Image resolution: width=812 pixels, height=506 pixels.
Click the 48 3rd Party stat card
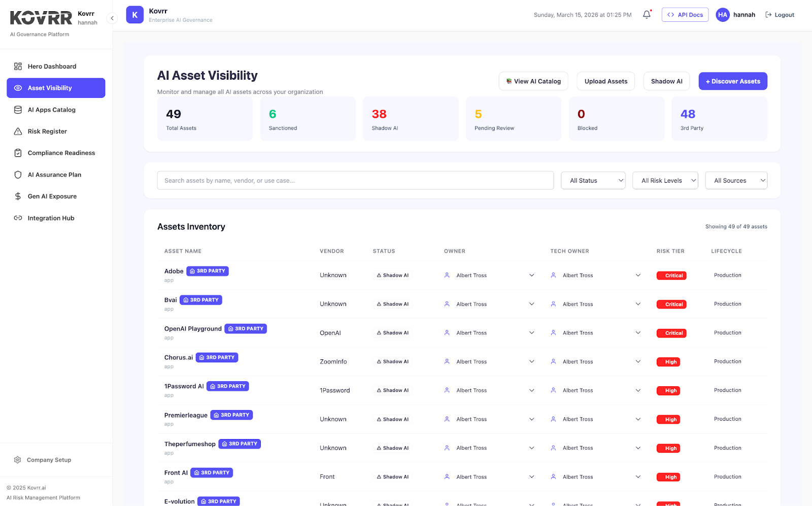(720, 119)
